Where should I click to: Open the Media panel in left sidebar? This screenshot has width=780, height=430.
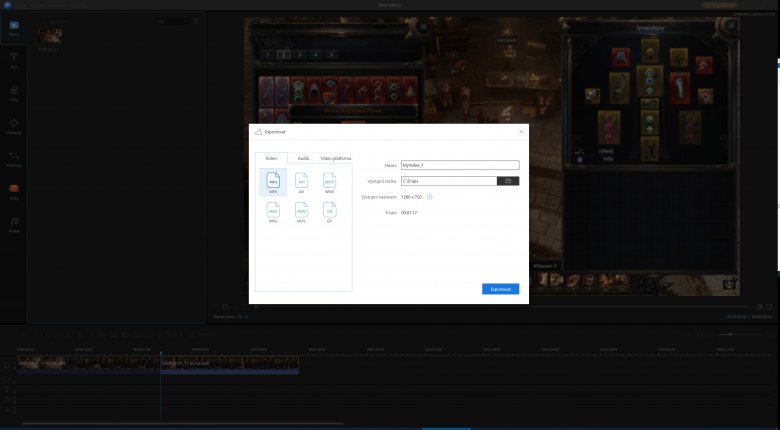[x=14, y=28]
